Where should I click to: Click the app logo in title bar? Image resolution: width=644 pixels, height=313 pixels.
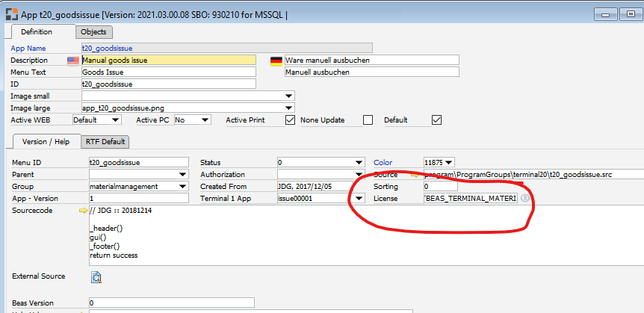10,13
